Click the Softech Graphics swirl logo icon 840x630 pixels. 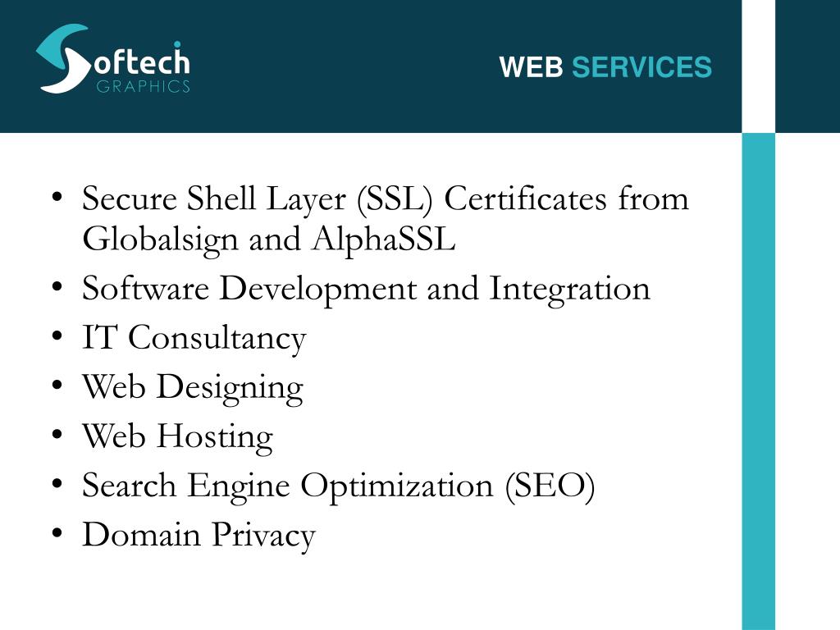[63, 58]
